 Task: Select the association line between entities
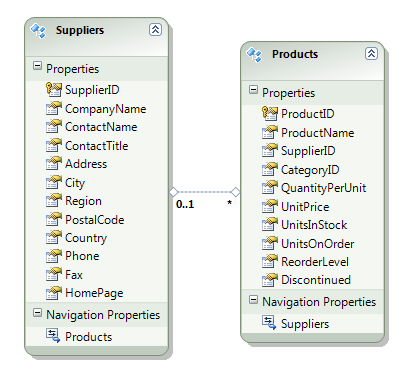tap(204, 192)
